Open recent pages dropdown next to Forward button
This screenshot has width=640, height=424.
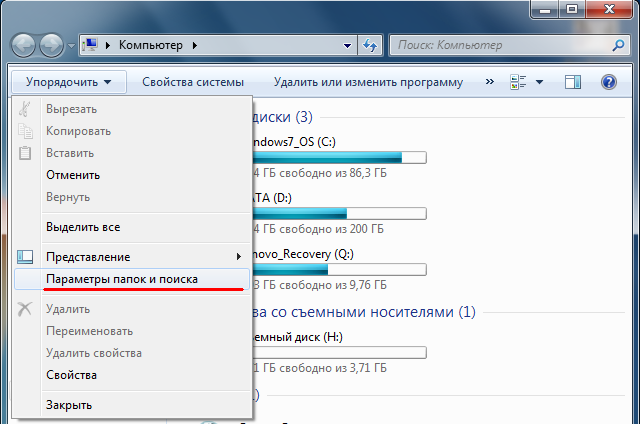tap(71, 46)
